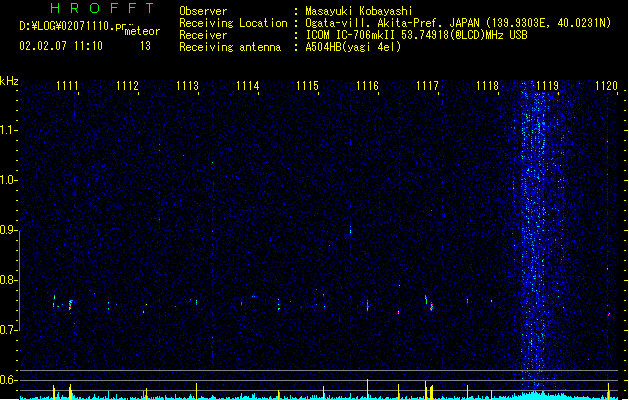
Task: Click the 0.9 kHz frequency label
Action: coord(9,230)
